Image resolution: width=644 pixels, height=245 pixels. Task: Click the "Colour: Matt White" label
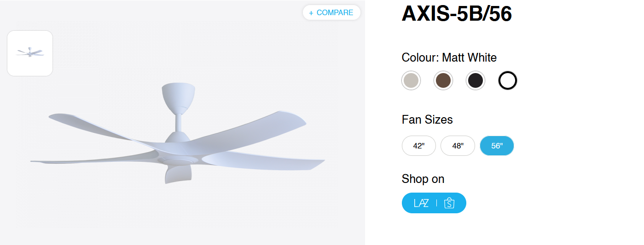click(x=449, y=57)
